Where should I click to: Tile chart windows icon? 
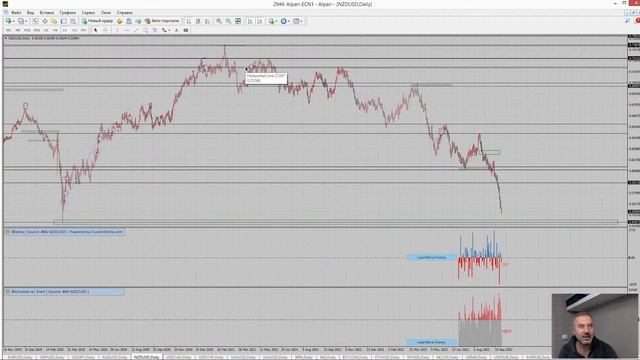click(238, 21)
